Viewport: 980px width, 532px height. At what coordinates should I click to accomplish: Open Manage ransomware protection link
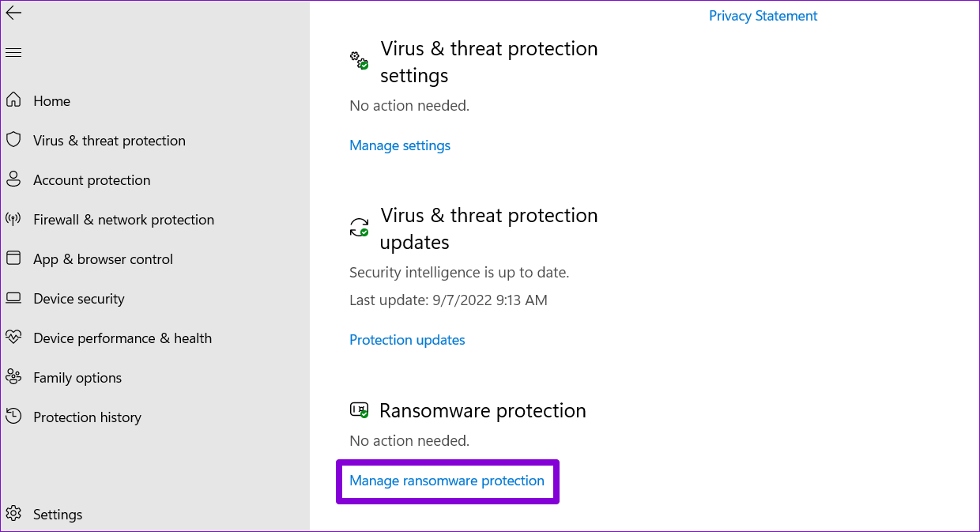pos(447,481)
